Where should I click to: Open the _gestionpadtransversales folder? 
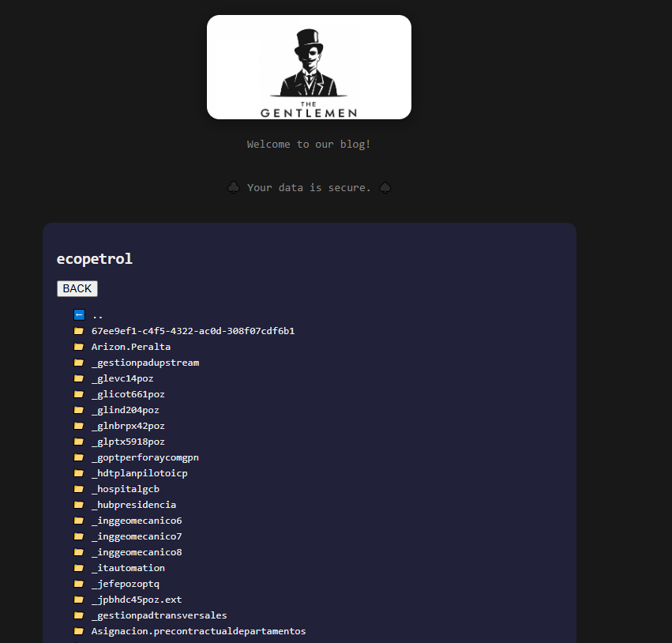(x=159, y=615)
